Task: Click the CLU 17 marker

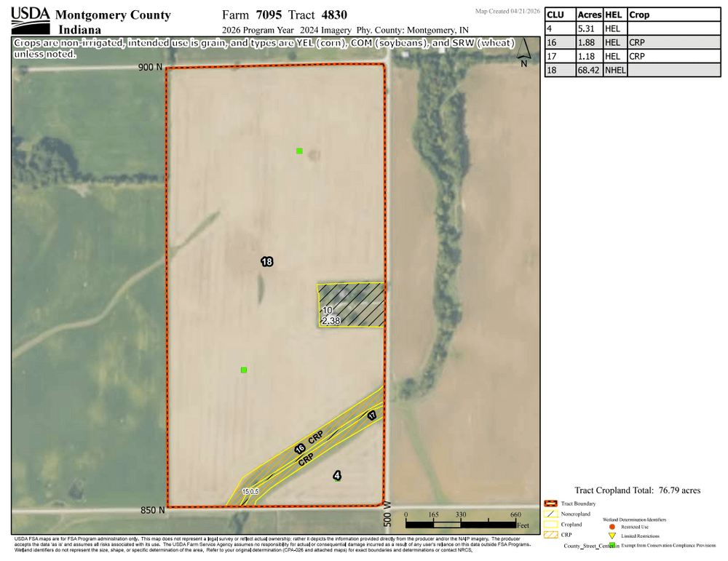Action: coord(372,415)
